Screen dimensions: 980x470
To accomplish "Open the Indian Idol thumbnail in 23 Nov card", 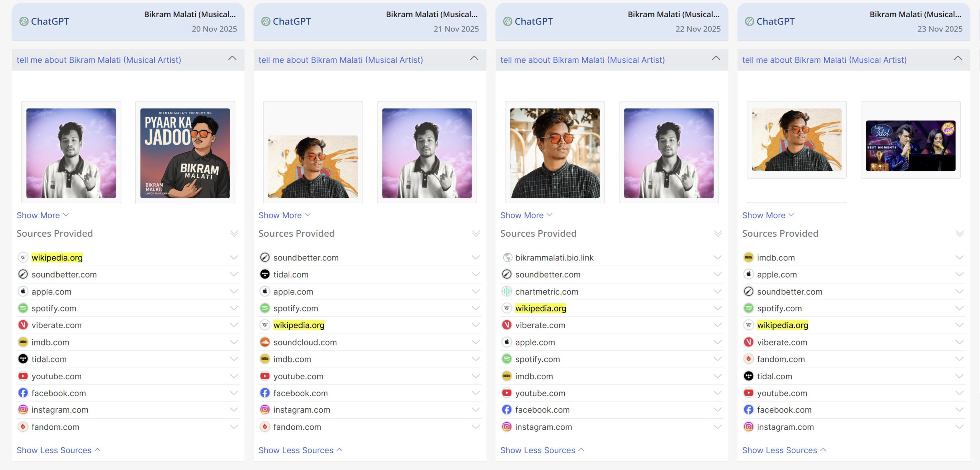I will click(x=910, y=146).
